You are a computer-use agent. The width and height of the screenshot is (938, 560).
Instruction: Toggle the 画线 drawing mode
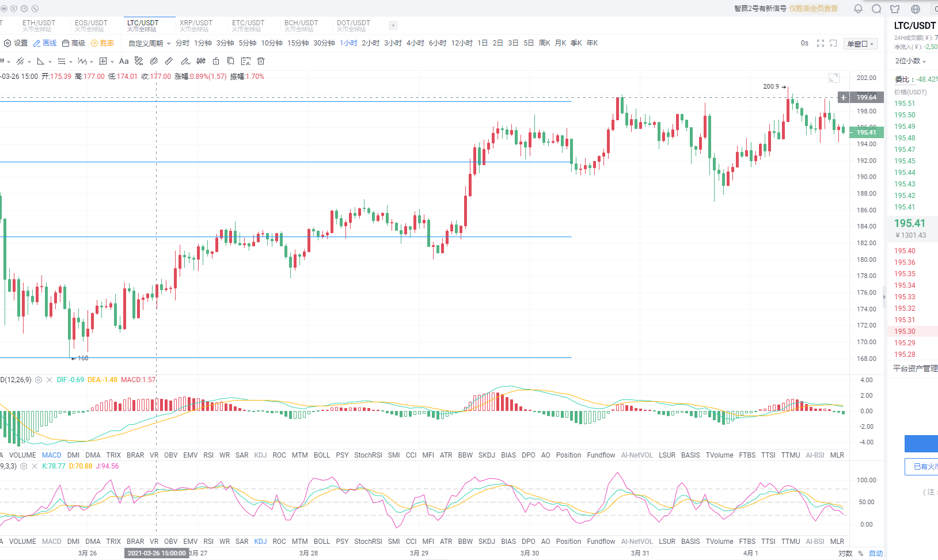pos(45,43)
